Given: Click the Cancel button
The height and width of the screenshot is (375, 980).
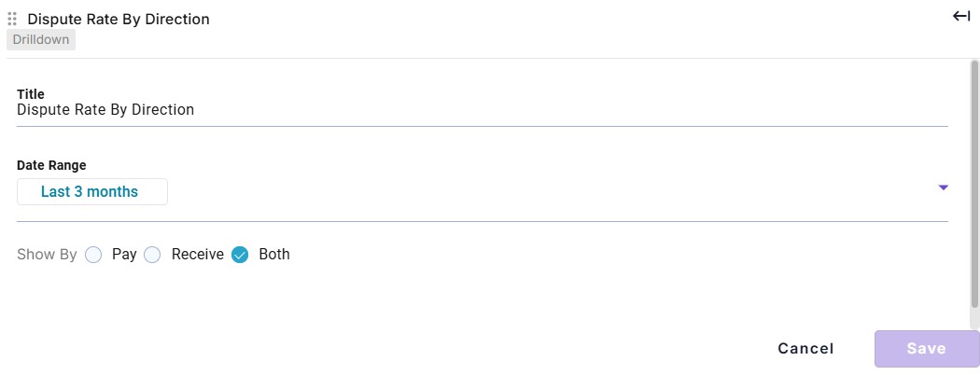Looking at the screenshot, I should coord(805,349).
